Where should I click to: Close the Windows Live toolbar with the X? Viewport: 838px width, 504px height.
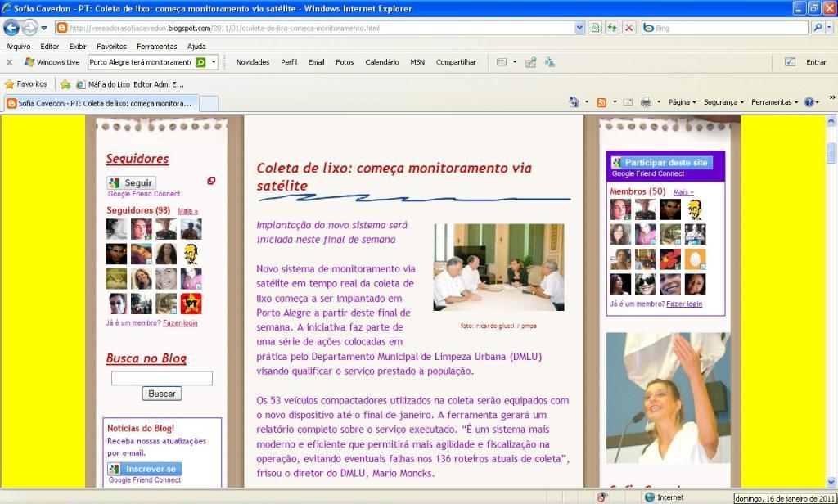[x=9, y=62]
